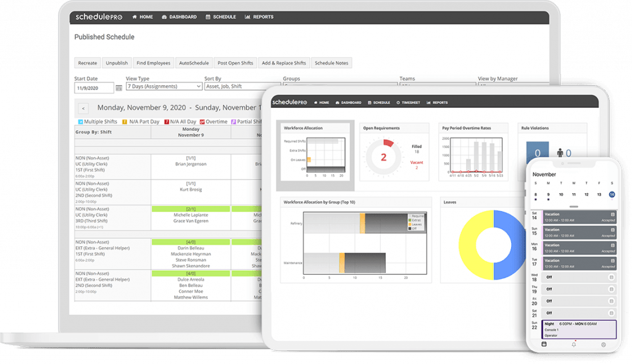Click round icon on Thursday 19 Off row

point(611,289)
